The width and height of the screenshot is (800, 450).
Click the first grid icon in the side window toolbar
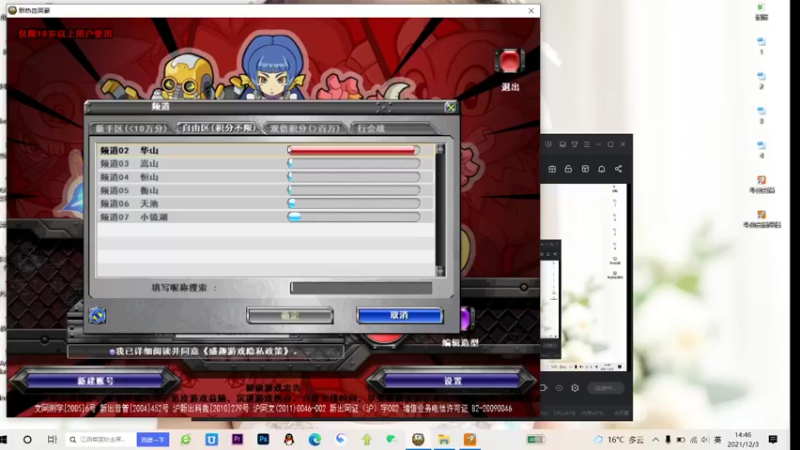click(552, 169)
